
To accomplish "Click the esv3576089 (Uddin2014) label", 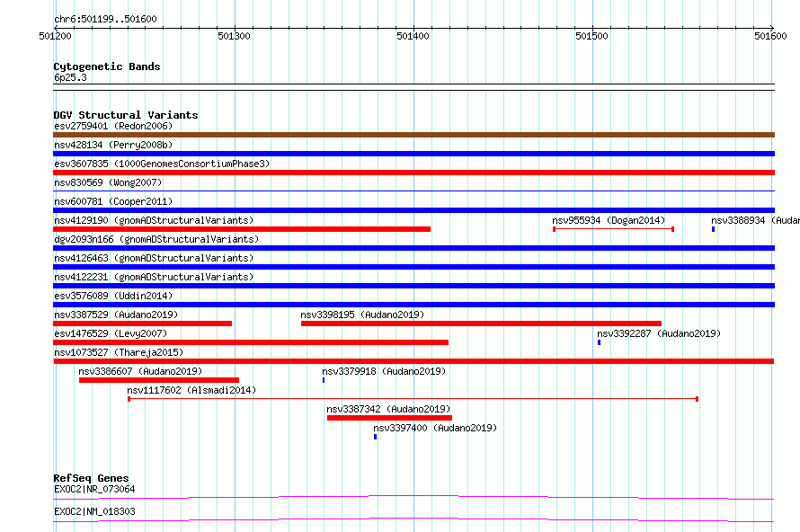I will coord(113,296).
